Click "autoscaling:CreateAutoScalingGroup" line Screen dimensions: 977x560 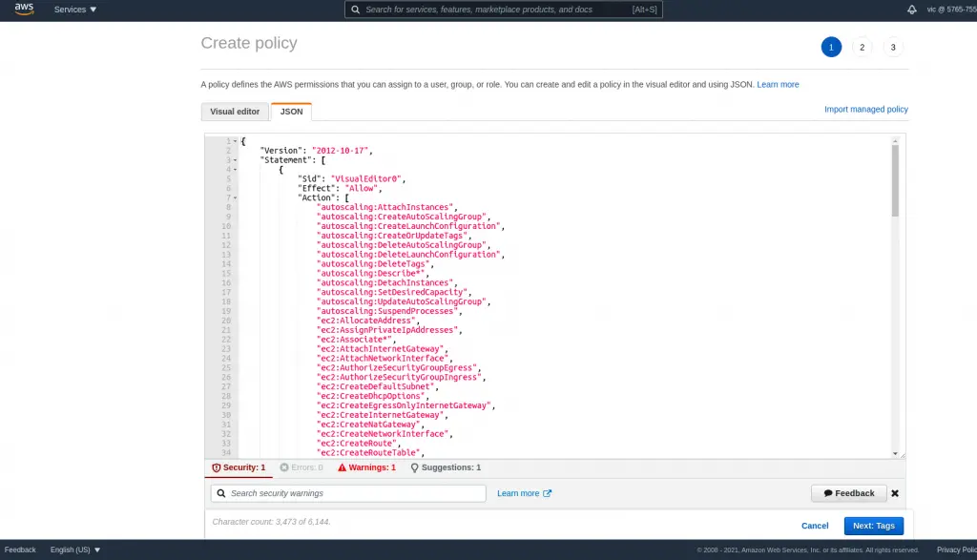(402, 217)
